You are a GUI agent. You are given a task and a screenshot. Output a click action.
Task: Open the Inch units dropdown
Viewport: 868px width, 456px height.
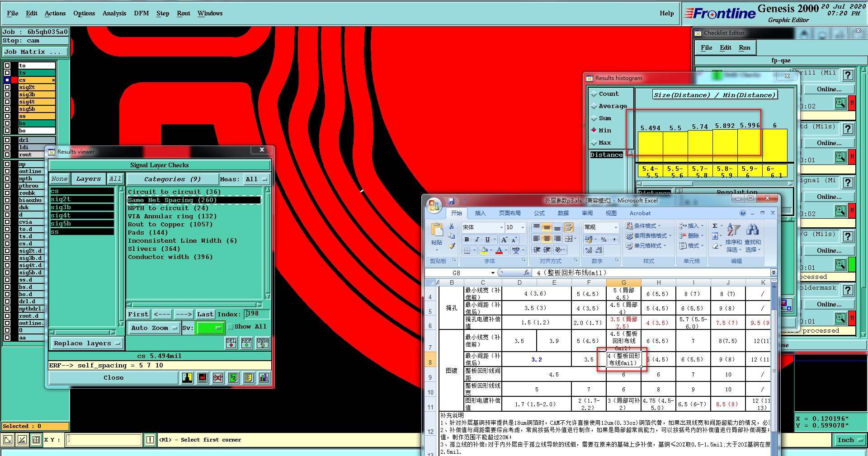[x=849, y=440]
